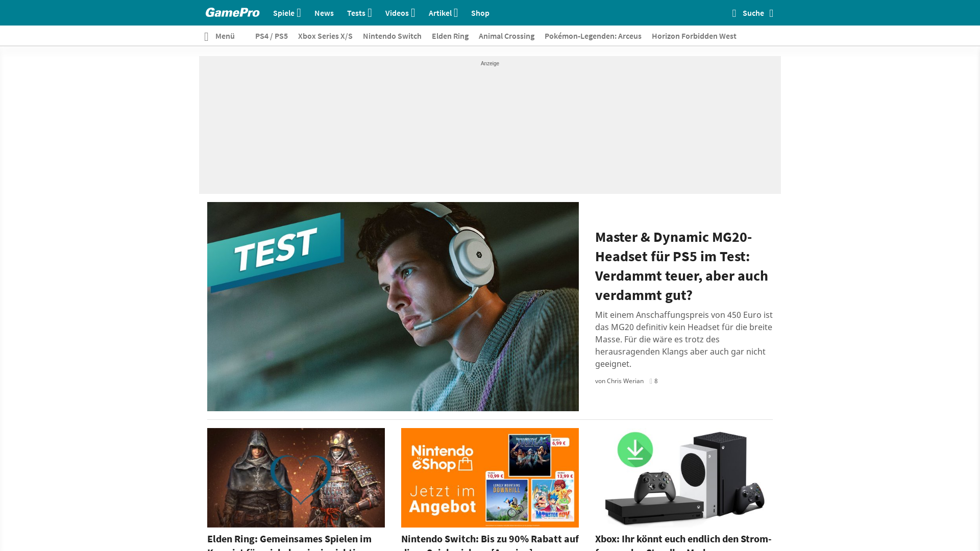Click the GamePro logo
The height and width of the screenshot is (551, 980).
[232, 13]
